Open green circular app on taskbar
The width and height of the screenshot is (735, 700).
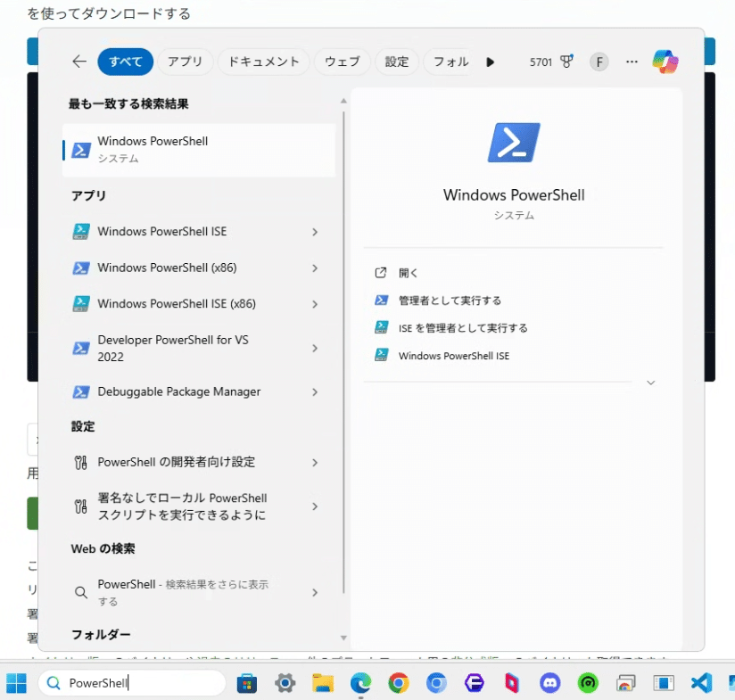pyautogui.click(x=588, y=683)
